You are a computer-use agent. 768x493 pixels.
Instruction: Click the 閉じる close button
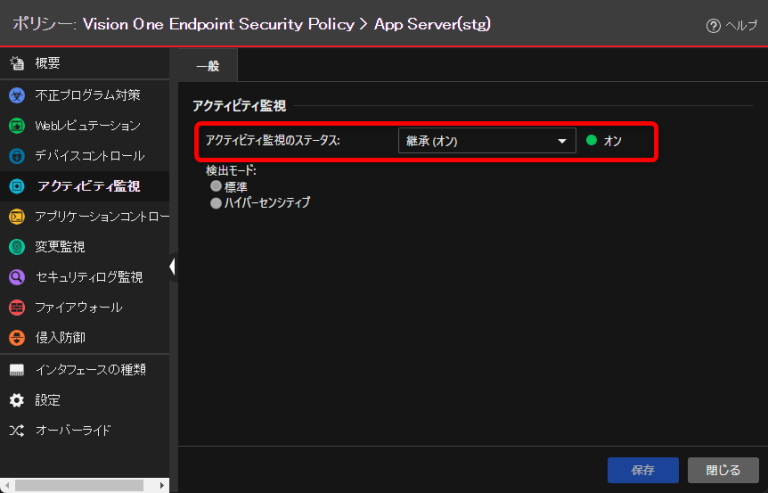(723, 470)
